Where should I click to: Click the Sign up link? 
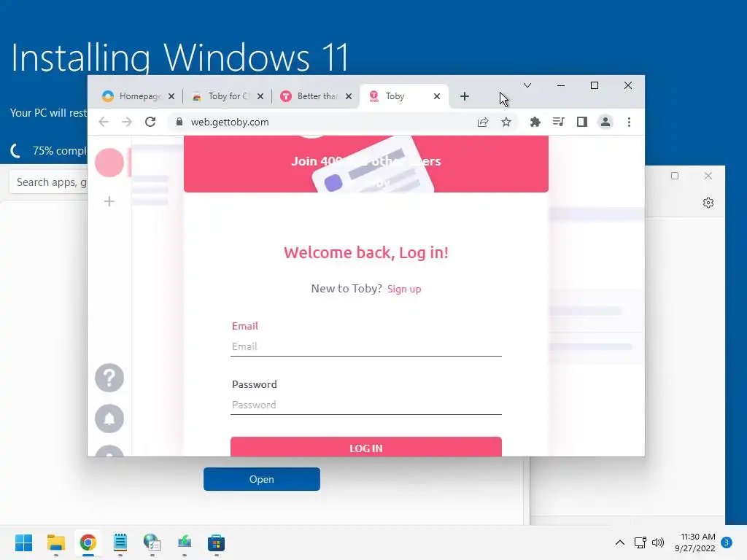[x=404, y=289]
